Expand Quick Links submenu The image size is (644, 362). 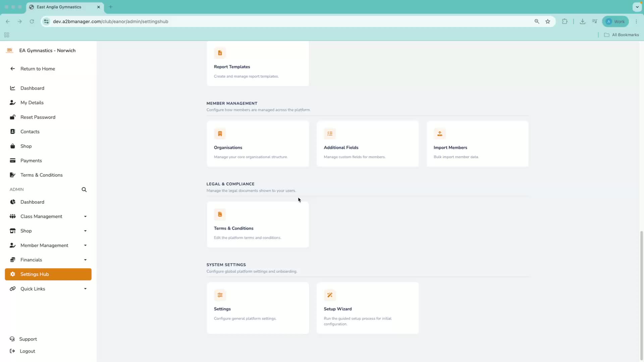click(85, 289)
